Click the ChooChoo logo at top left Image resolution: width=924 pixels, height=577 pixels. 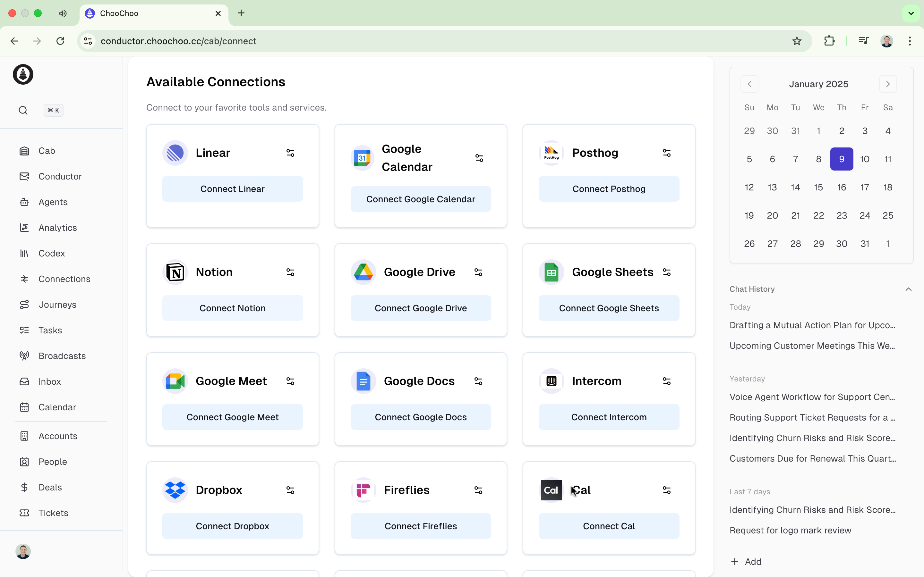(23, 74)
